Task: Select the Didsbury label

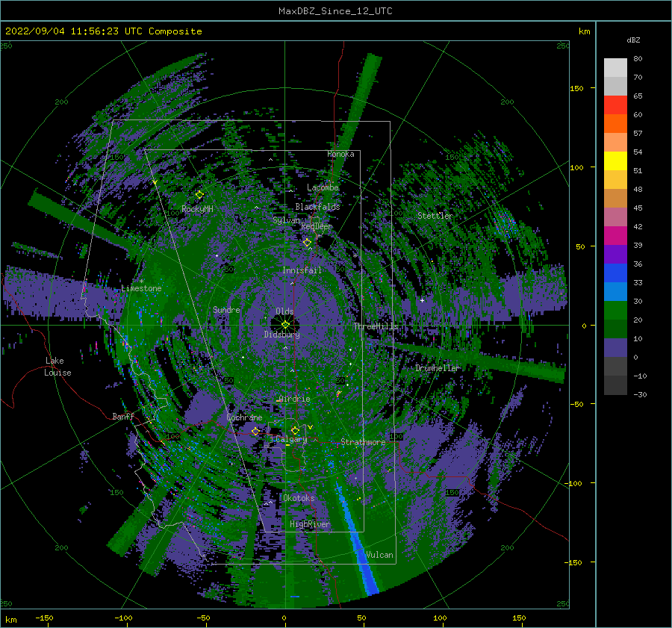Action: tap(281, 335)
